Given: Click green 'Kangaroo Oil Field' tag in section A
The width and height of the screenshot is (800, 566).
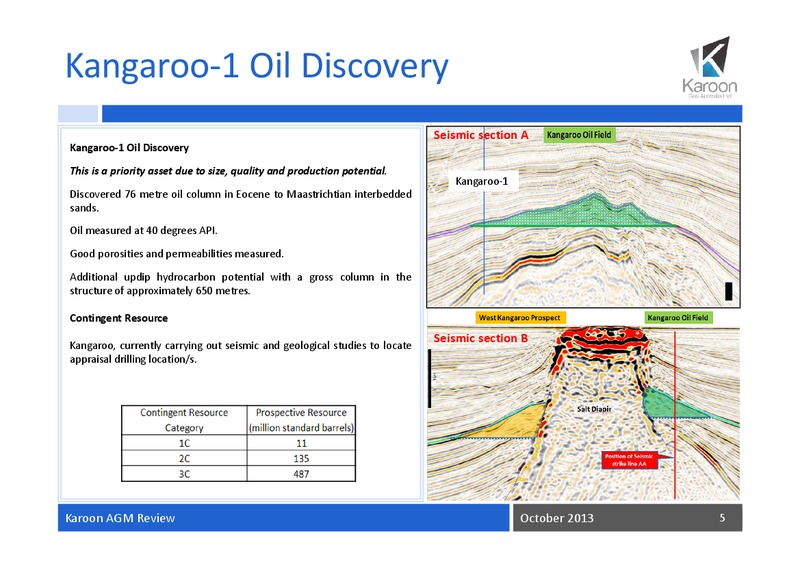Looking at the screenshot, I should point(579,135).
